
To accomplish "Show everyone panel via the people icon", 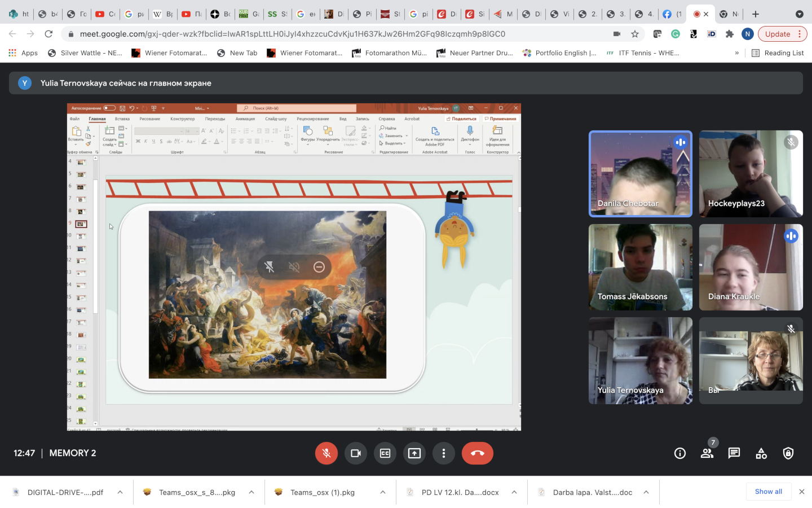I will point(707,453).
